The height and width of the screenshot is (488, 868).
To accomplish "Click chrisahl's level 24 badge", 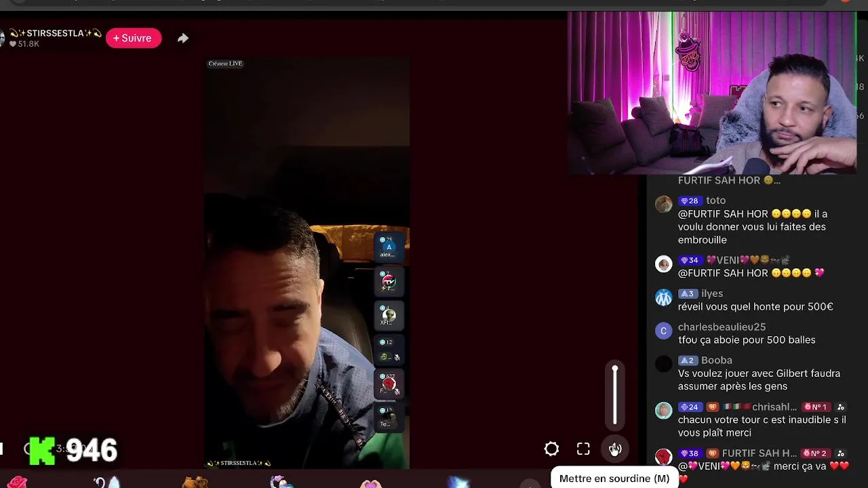I will tap(689, 407).
